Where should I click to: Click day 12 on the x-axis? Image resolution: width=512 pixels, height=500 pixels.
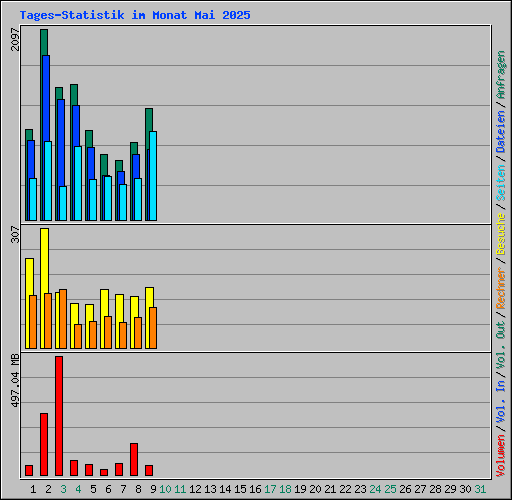195,489
